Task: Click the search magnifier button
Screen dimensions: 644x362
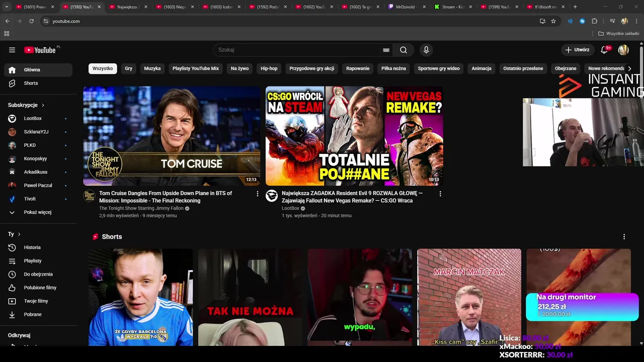Action: click(x=404, y=50)
